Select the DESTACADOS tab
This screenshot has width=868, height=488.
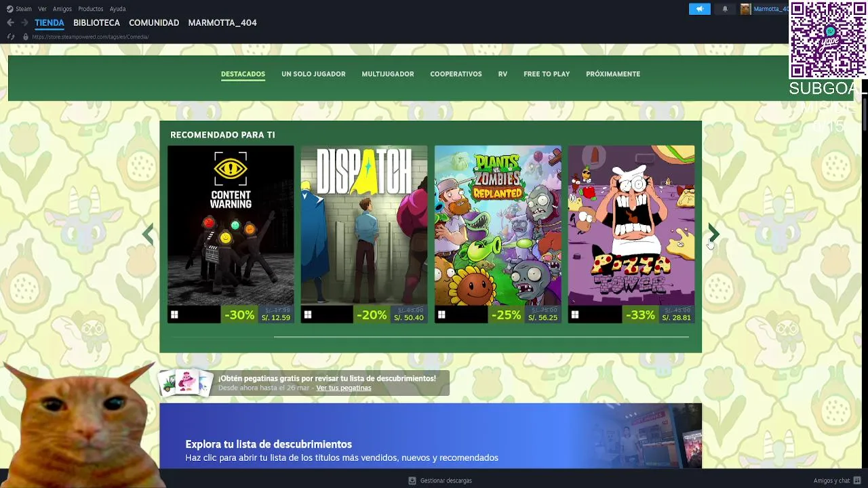point(243,74)
